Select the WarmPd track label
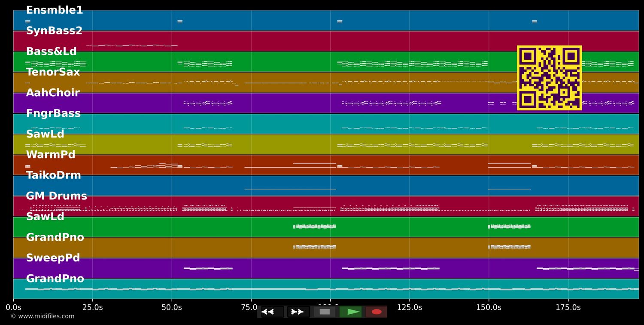This screenshot has height=325, width=644. pyautogui.click(x=51, y=155)
